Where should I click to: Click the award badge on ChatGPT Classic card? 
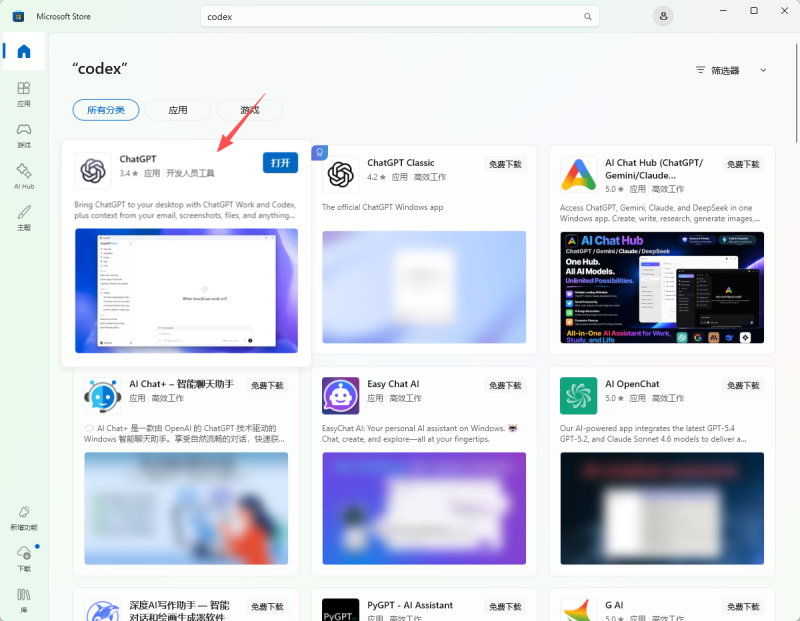click(319, 152)
